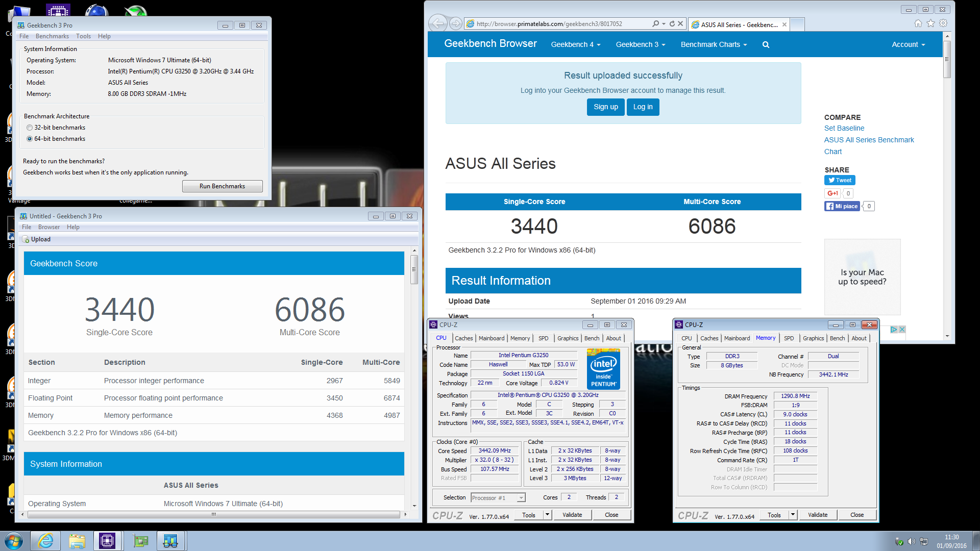Click the address bar search magnifier
Viewport: 980px width, 551px height.
pos(655,24)
